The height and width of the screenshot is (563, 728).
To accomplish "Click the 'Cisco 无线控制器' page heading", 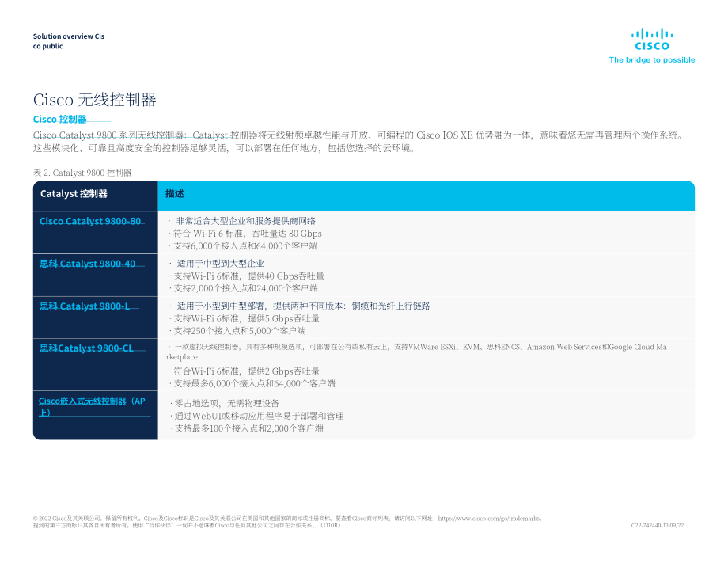I will tap(95, 100).
